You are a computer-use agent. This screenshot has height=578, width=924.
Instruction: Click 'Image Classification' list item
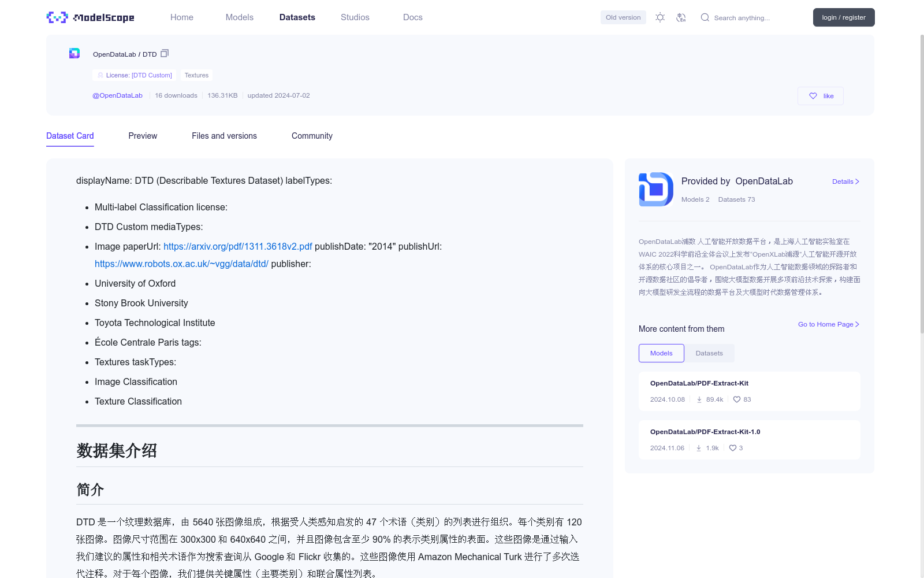point(136,381)
